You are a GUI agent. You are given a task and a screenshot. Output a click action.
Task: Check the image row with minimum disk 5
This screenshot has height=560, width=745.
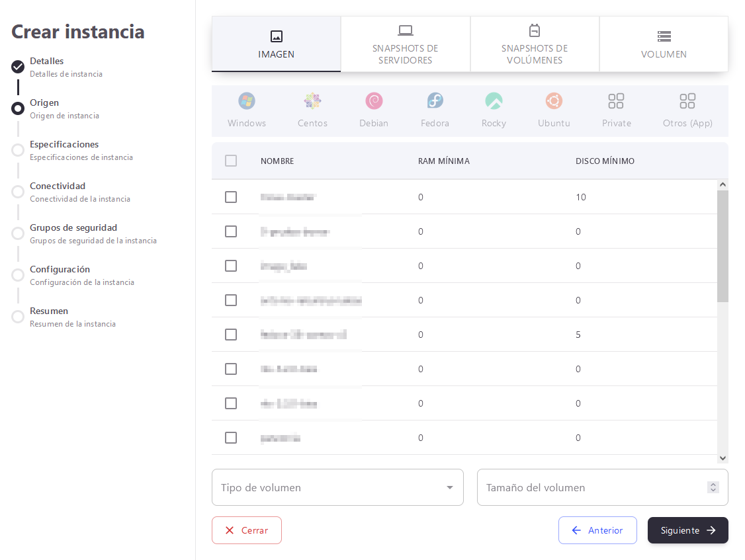tap(231, 335)
